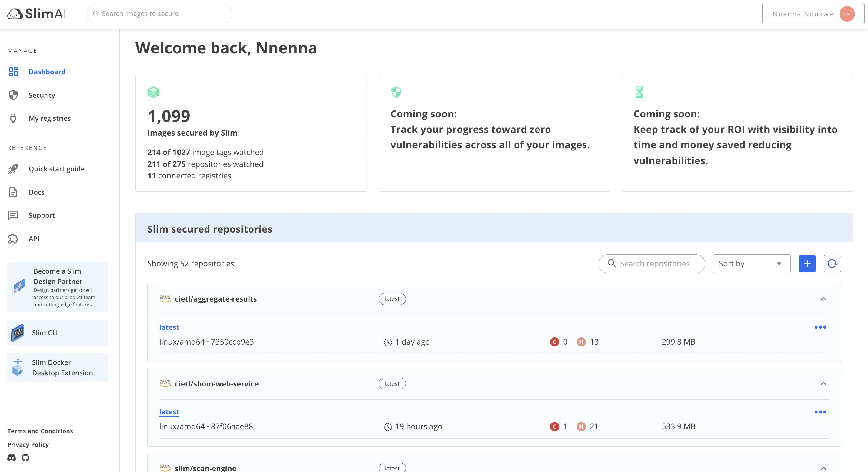Collapse the slim/scan-engine repository
Viewport: 868px width, 472px height.
823,468
